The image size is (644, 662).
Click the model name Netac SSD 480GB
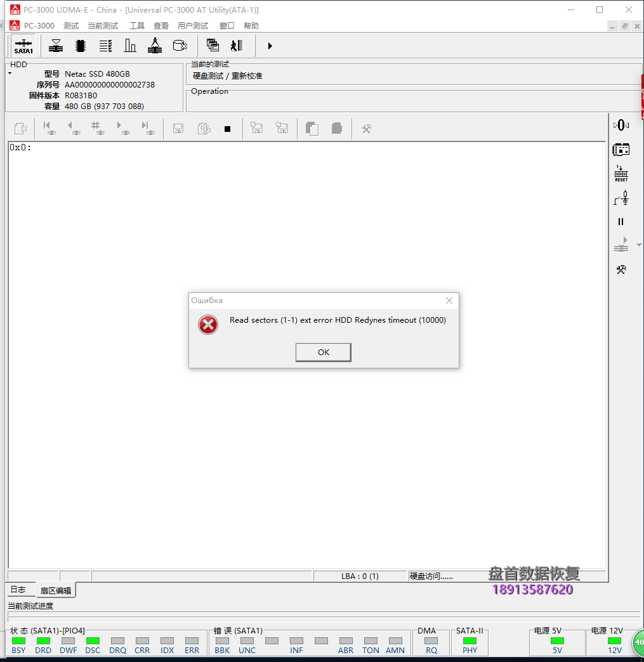point(97,74)
